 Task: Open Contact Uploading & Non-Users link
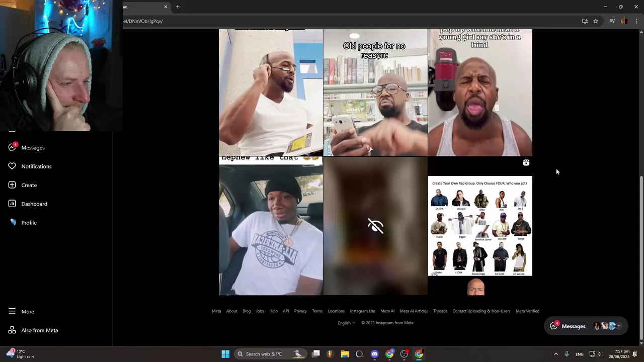(481, 311)
